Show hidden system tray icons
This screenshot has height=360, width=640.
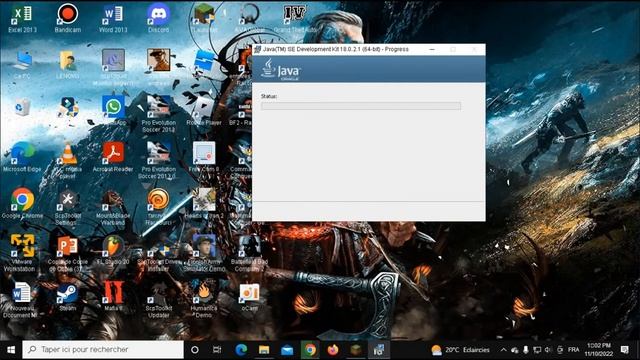click(503, 350)
